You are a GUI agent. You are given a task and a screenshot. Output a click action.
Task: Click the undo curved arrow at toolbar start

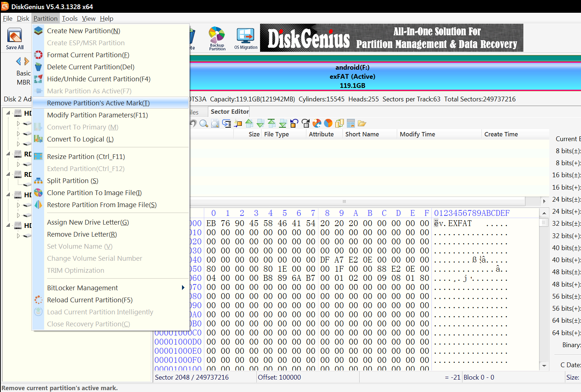(x=193, y=124)
